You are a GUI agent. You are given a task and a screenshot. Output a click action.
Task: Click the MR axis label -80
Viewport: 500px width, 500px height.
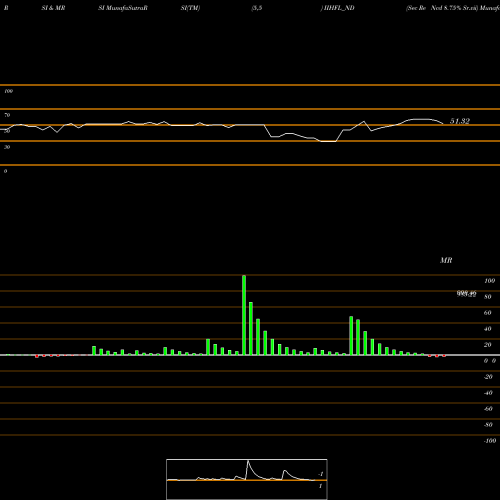click(x=488, y=425)
